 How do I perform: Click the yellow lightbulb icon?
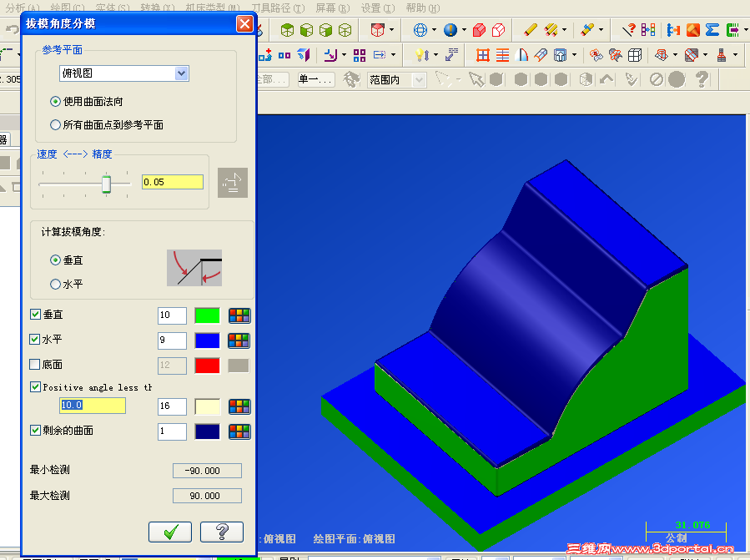[421, 56]
